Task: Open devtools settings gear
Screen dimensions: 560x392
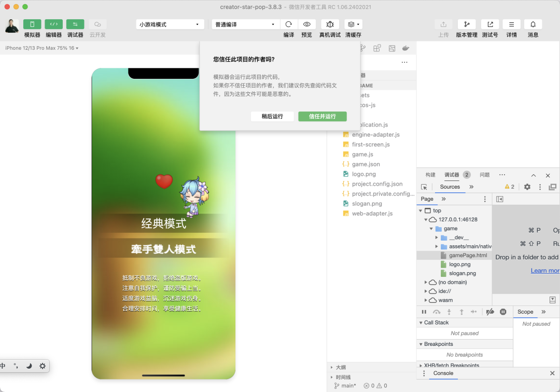Action: [x=527, y=187]
